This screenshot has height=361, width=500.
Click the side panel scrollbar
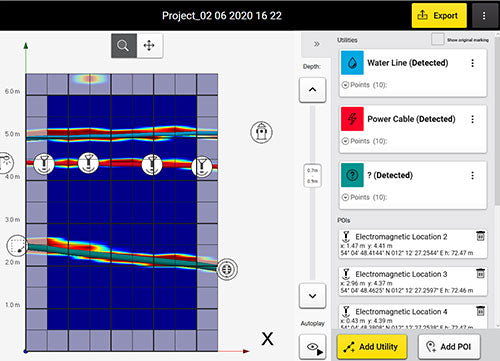point(497,120)
